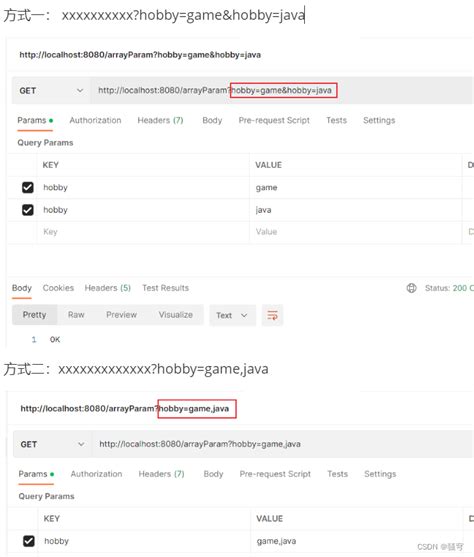474x557 pixels.
Task: Uncheck the hobby row with value game
Action: tap(28, 188)
